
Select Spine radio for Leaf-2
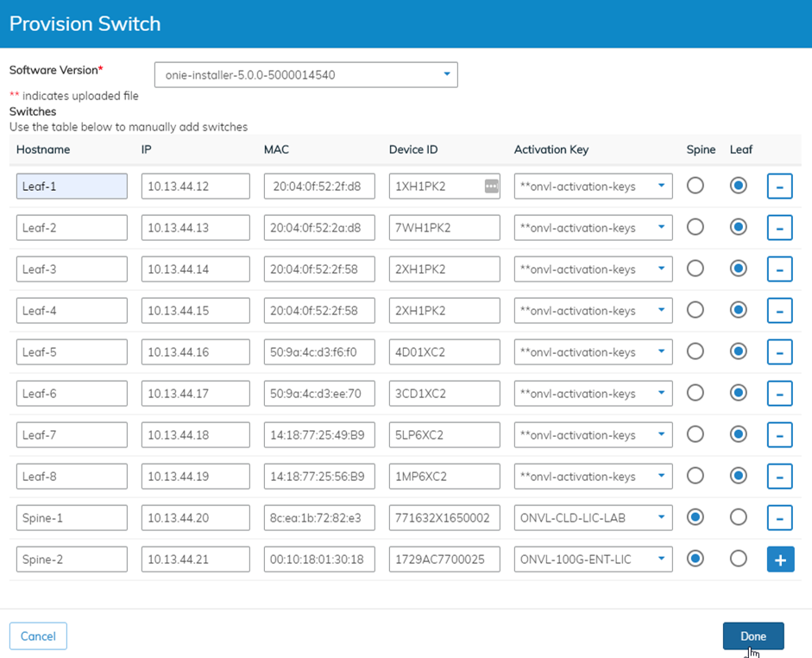(695, 227)
